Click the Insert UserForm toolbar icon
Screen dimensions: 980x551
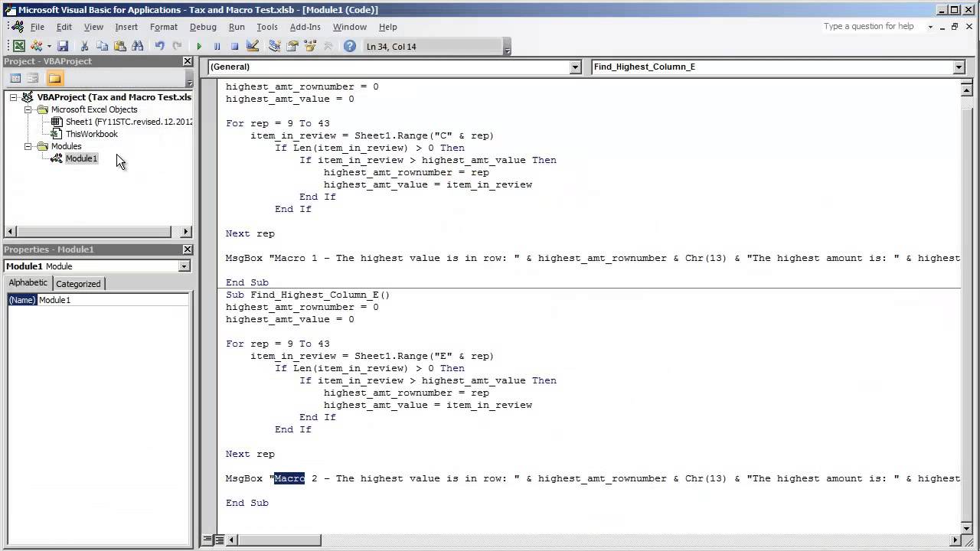(36, 46)
